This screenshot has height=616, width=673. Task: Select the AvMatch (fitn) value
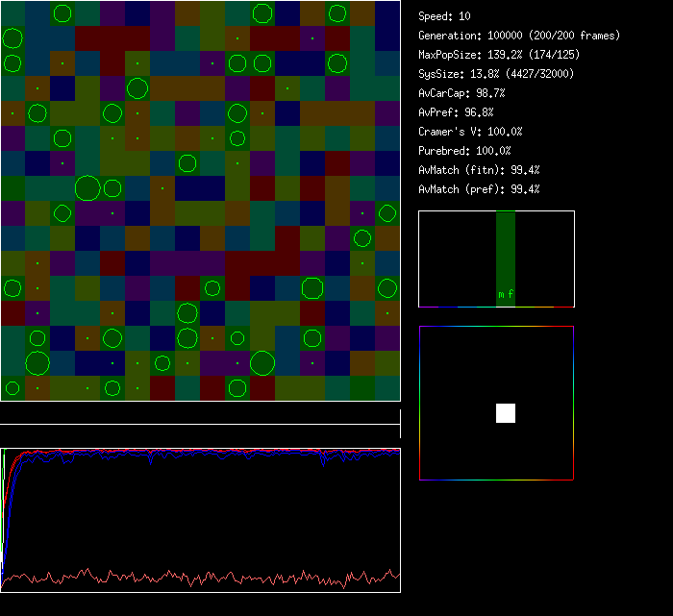click(480, 170)
